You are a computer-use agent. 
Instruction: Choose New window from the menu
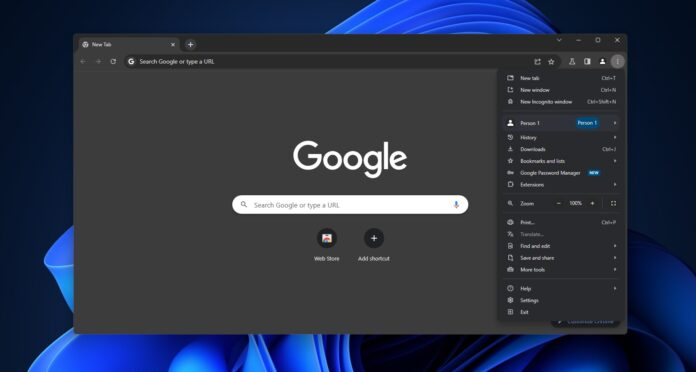point(562,90)
